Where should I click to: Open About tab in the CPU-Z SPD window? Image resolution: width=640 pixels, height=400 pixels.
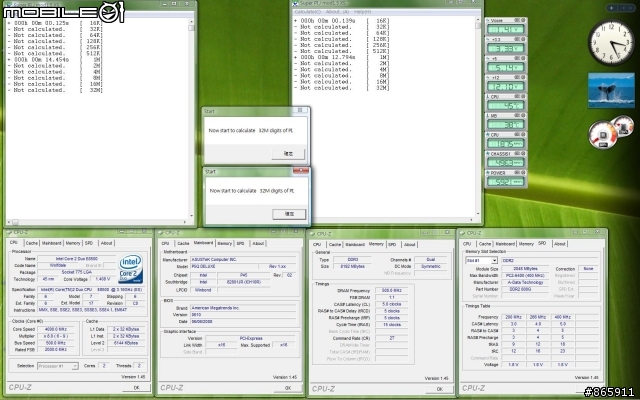[560, 244]
